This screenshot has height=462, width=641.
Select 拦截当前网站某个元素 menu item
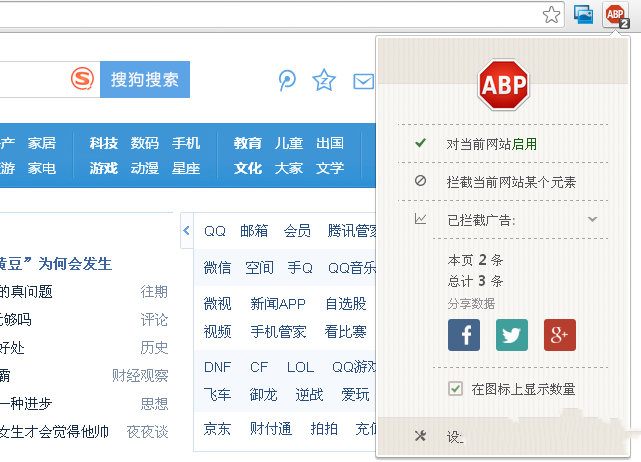coord(510,182)
